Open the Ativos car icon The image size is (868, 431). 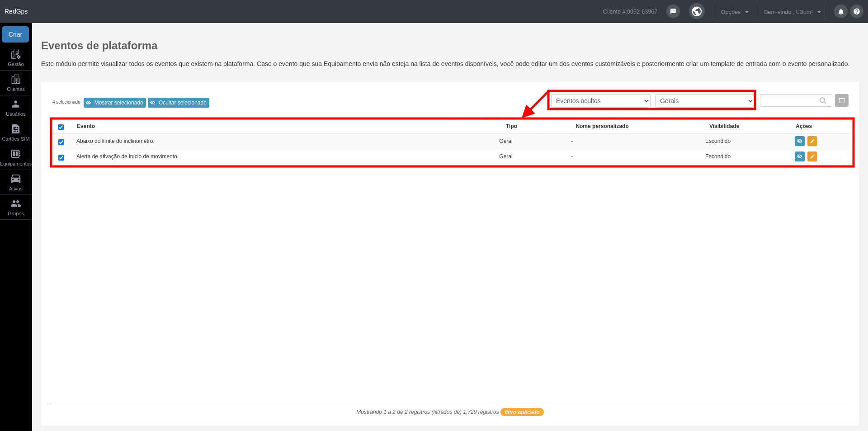[16, 179]
